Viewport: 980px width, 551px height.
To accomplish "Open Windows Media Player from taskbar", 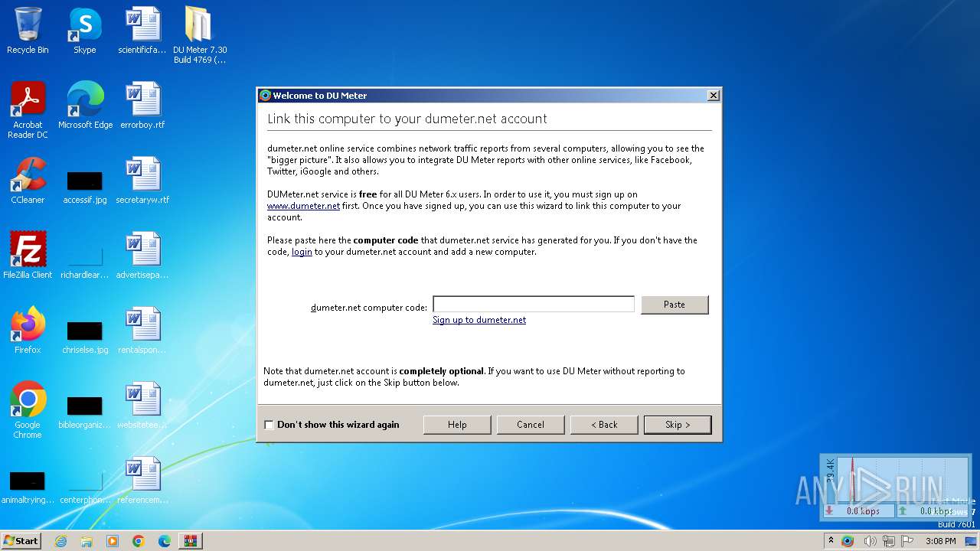I will [x=113, y=541].
